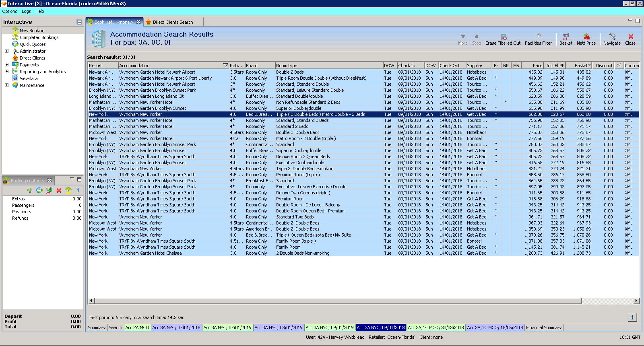This screenshot has width=644, height=346.
Task: Open the Financial Summary bottom tab
Action: tap(543, 327)
